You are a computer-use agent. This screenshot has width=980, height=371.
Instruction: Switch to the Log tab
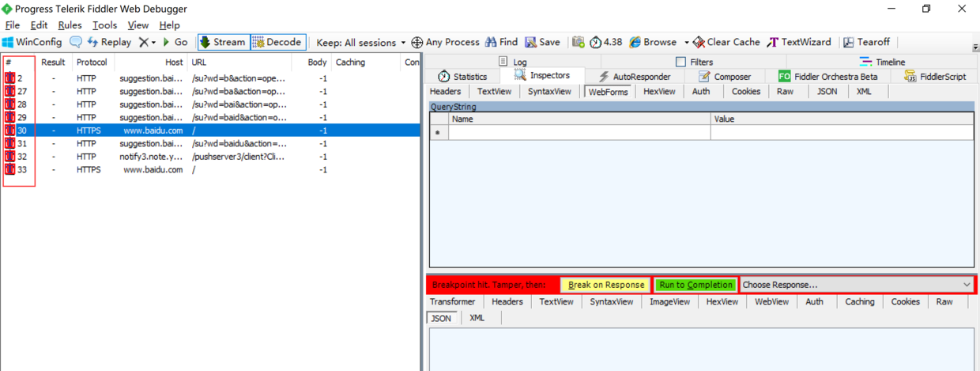click(513, 62)
